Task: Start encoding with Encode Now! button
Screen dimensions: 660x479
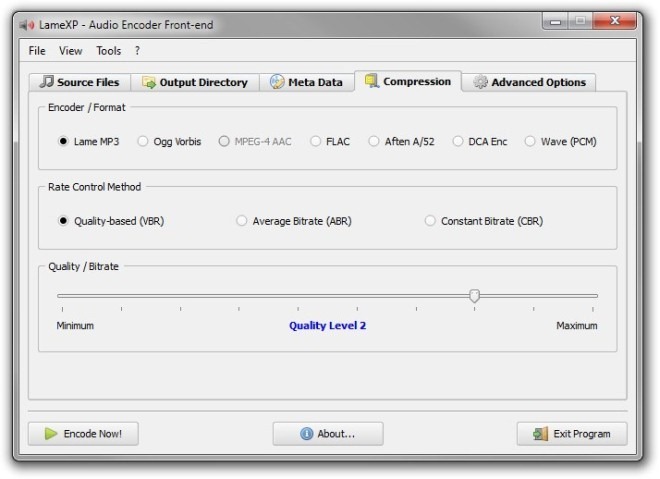Action: tap(83, 434)
